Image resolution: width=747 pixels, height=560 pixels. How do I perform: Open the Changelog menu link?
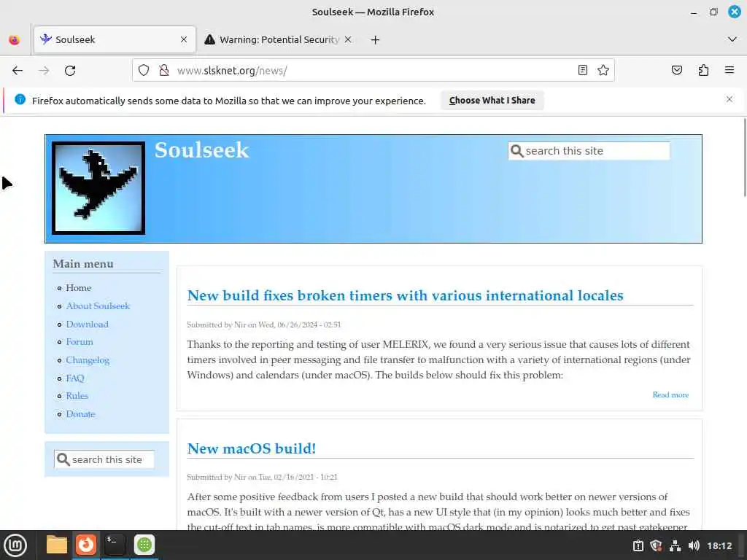click(88, 360)
